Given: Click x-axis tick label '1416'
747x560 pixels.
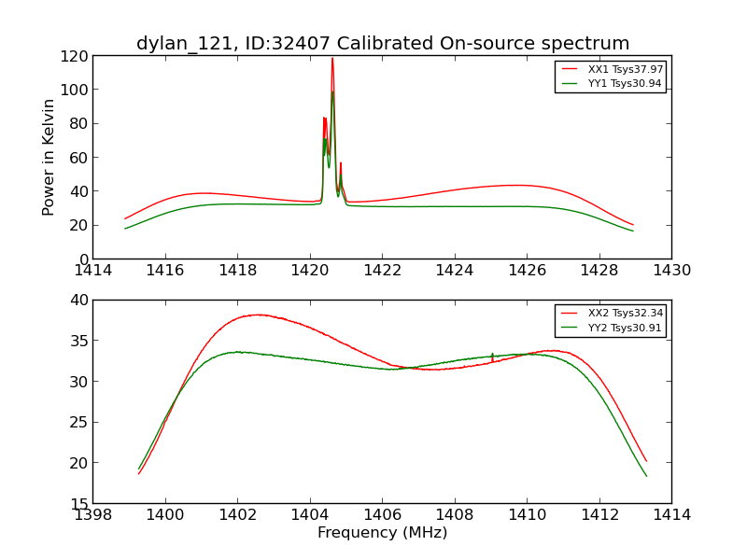Looking at the screenshot, I should pos(165,271).
